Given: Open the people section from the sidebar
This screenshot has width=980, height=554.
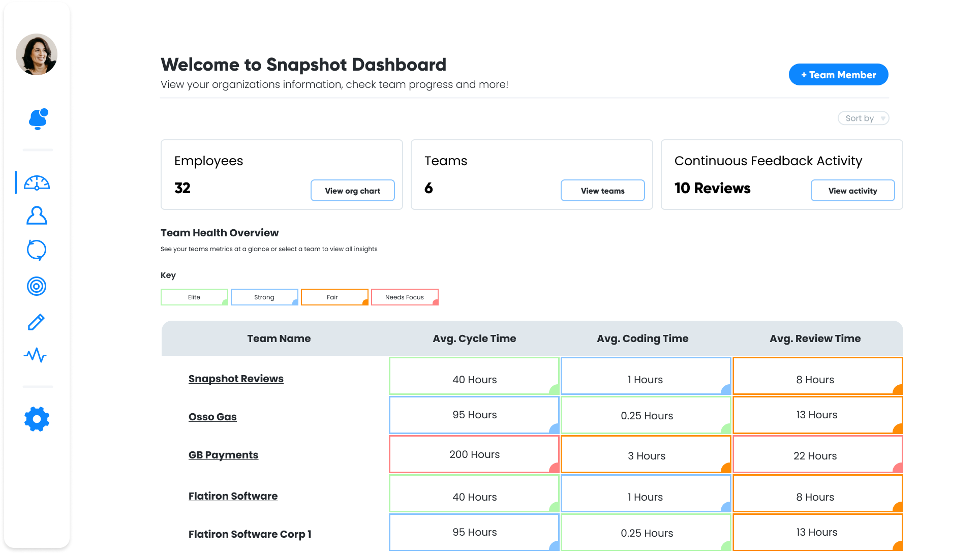Looking at the screenshot, I should [36, 216].
